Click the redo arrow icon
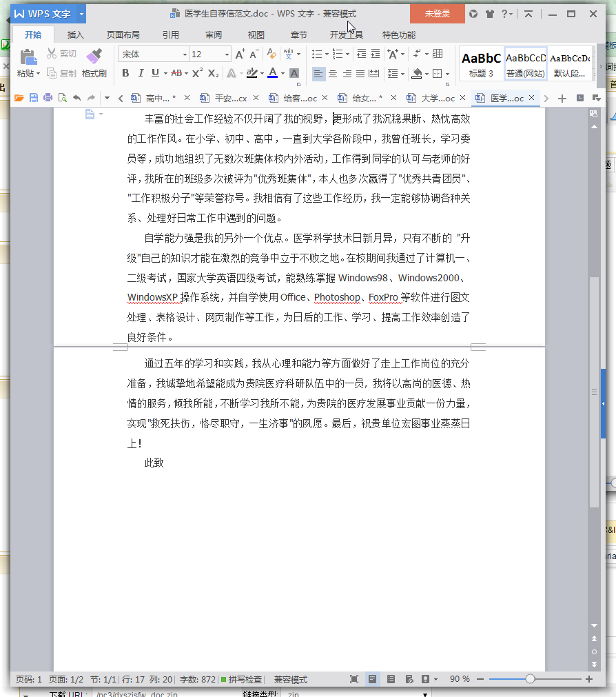The width and height of the screenshot is (616, 697). (x=91, y=98)
